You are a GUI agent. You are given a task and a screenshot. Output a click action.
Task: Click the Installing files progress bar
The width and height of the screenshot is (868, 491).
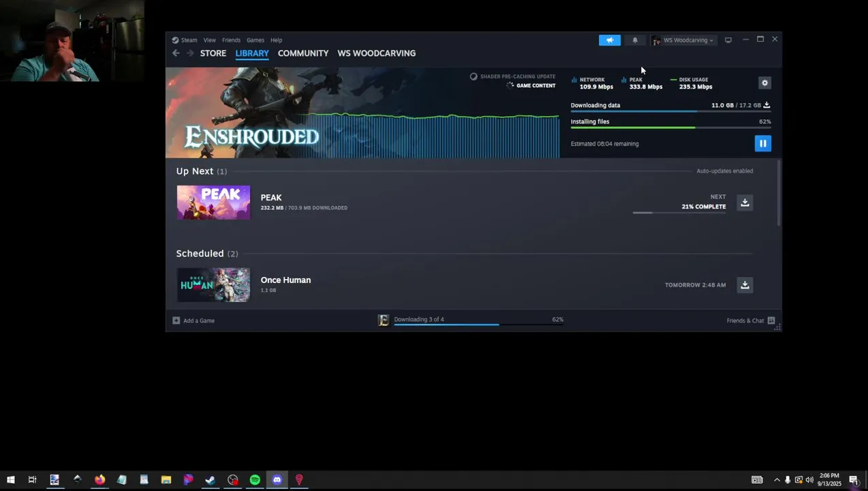(x=671, y=128)
